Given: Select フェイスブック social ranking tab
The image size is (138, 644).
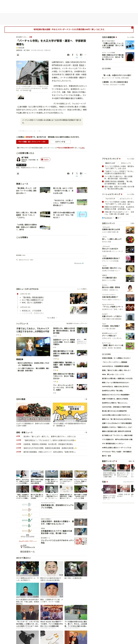Looking at the screenshot, I should (110, 198).
